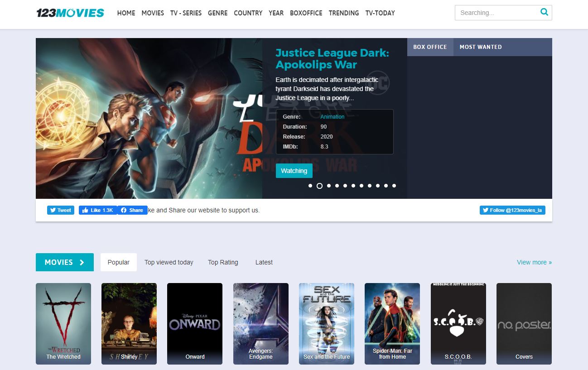Select the Top Rating tab
The height and width of the screenshot is (370, 588).
pos(223,262)
